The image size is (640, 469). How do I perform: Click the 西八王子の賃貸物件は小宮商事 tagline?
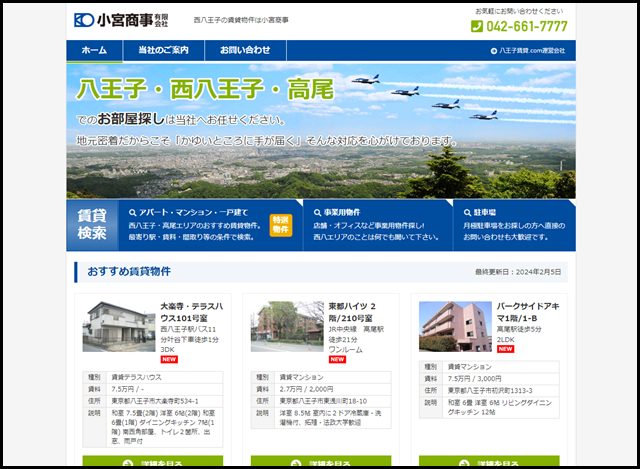click(x=241, y=20)
